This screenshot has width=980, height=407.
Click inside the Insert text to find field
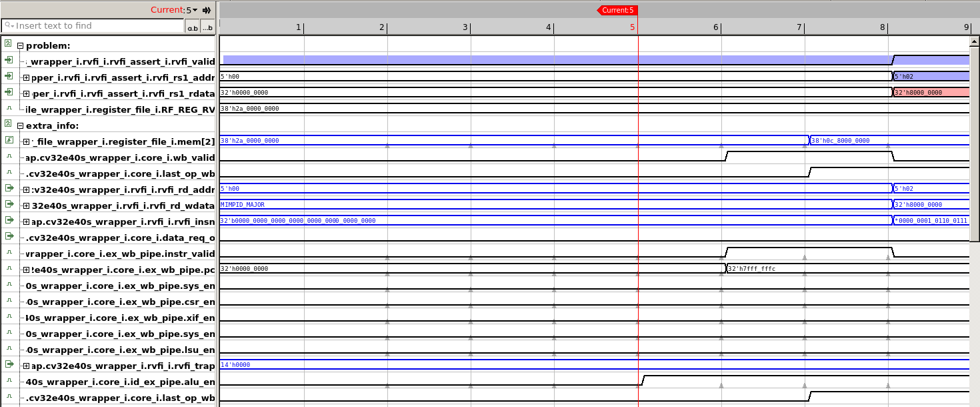click(x=93, y=27)
